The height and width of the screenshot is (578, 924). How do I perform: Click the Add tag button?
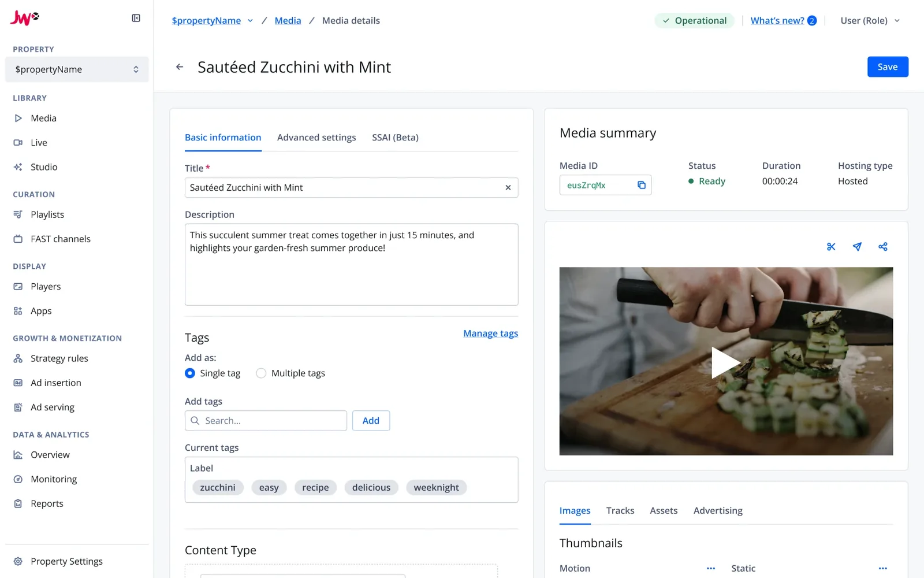pyautogui.click(x=371, y=421)
